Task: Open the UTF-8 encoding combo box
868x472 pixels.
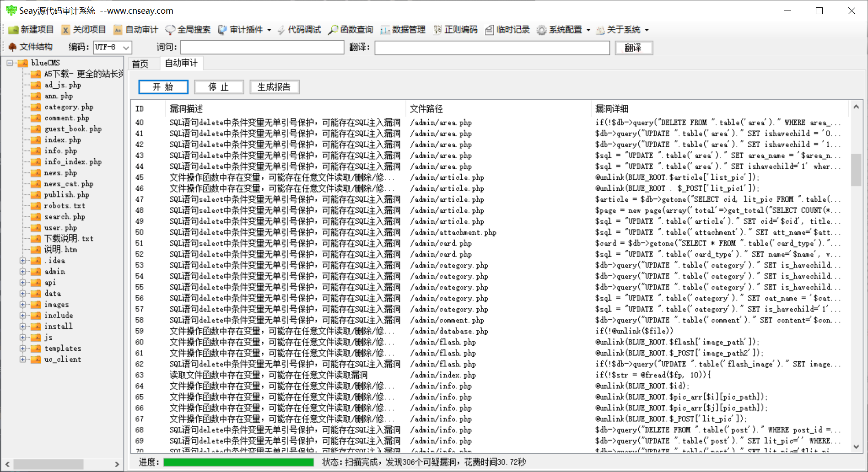Action: tap(113, 47)
